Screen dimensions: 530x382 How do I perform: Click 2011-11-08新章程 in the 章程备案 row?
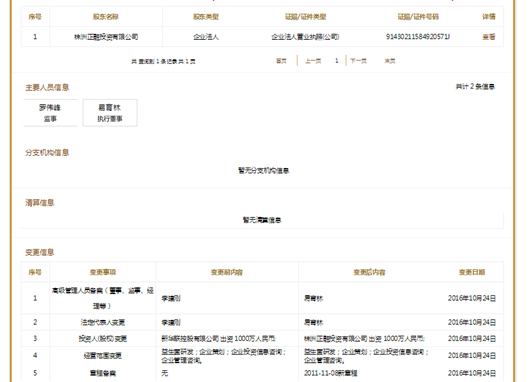pos(331,373)
